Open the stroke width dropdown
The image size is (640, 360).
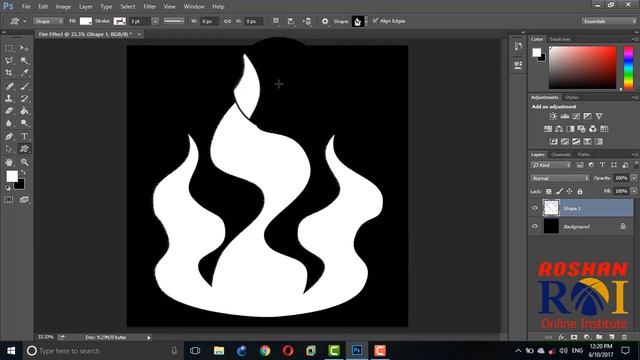click(x=155, y=21)
